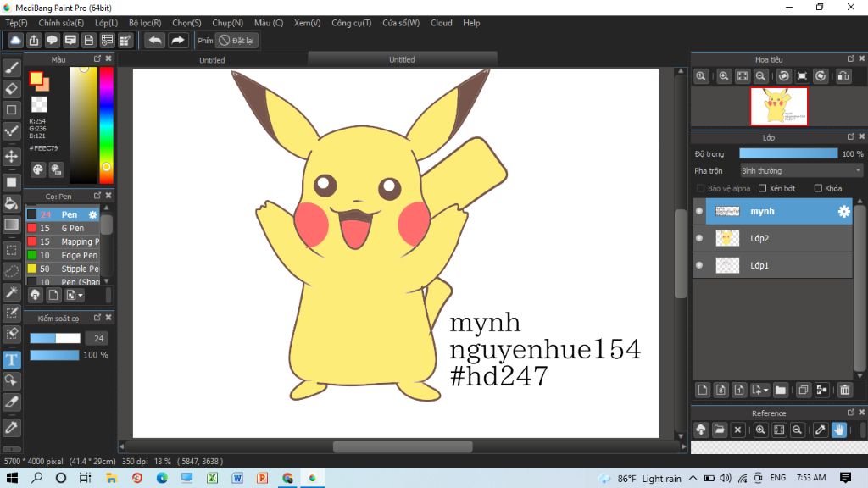The height and width of the screenshot is (488, 868).
Task: Click the canvas vertical scrollbar
Action: pyautogui.click(x=681, y=252)
